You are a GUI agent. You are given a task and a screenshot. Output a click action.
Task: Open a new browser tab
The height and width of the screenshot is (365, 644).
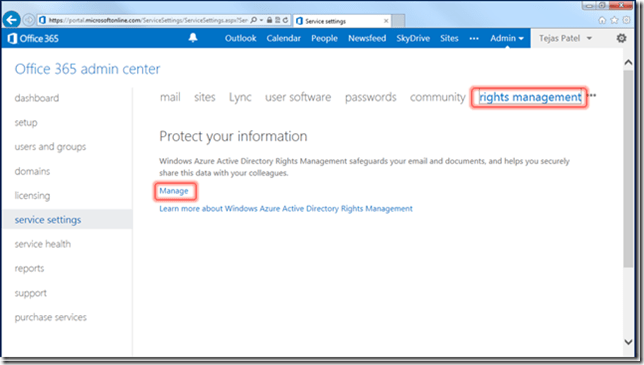point(398,21)
